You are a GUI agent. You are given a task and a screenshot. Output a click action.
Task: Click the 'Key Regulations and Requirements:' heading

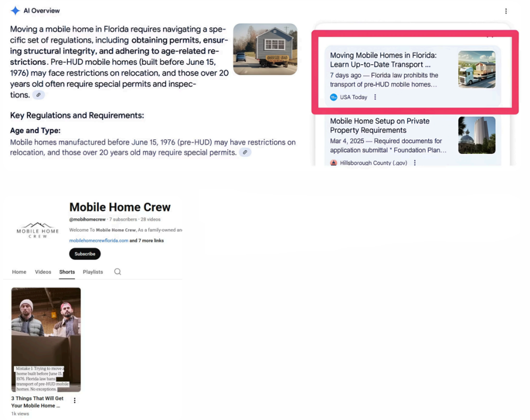(77, 115)
